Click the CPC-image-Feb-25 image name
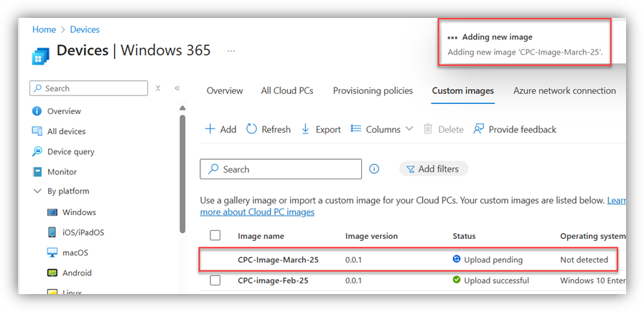 [x=273, y=280]
